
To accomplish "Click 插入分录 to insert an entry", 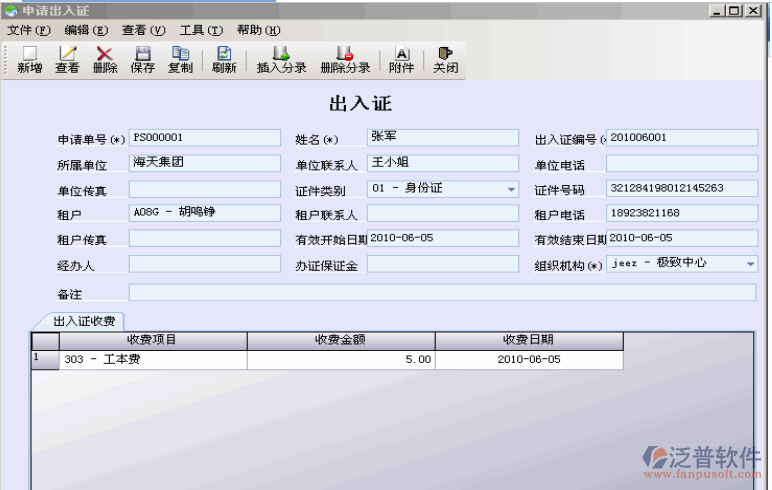I will point(281,59).
